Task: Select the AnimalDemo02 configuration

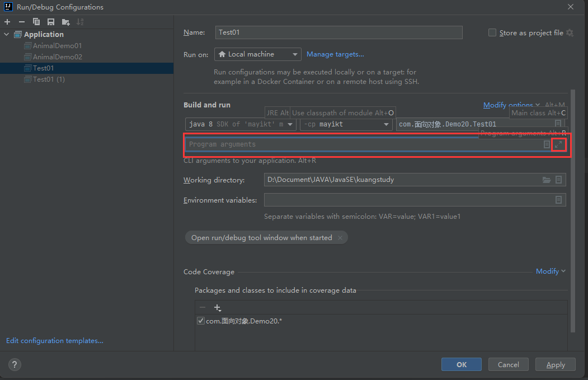Action: pyautogui.click(x=57, y=57)
